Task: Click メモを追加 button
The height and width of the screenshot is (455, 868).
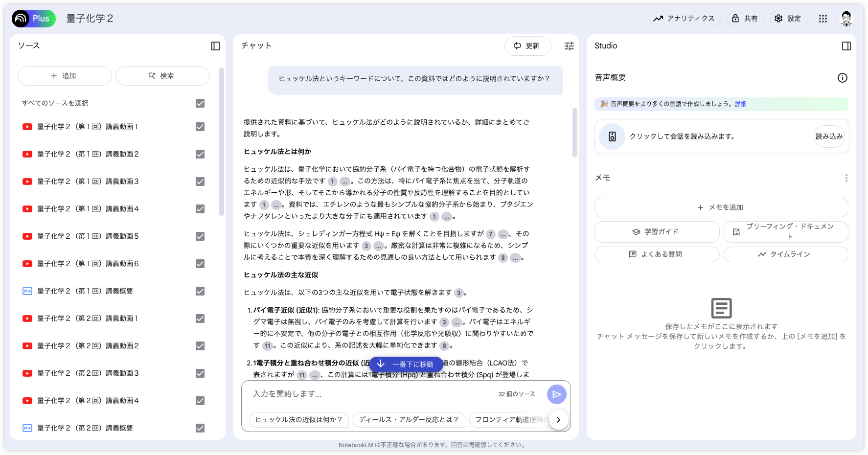Action: [x=721, y=207]
